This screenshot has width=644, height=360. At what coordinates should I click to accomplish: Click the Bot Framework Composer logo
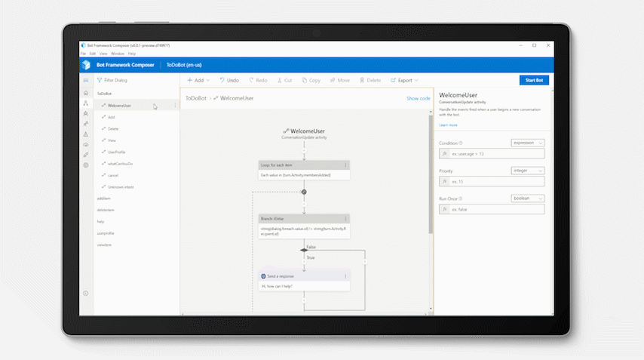point(86,65)
